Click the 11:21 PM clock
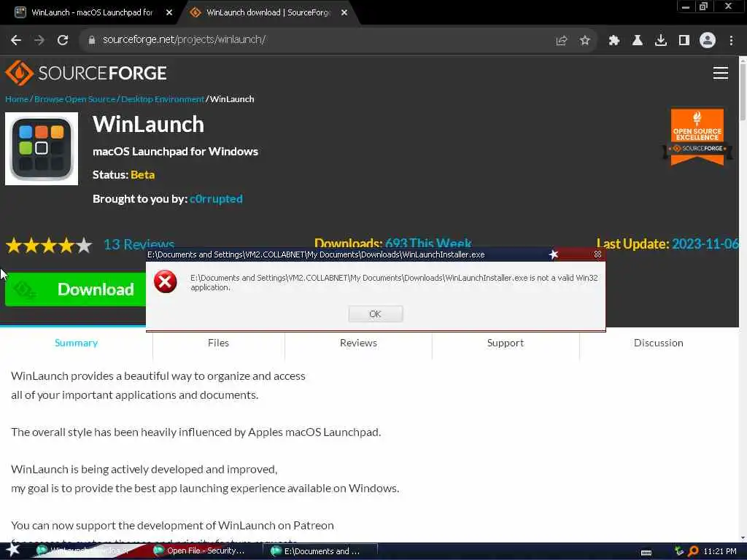The image size is (747, 560). (720, 551)
